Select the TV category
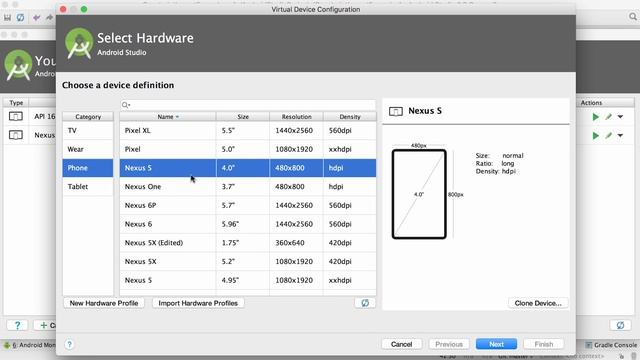 (x=88, y=131)
